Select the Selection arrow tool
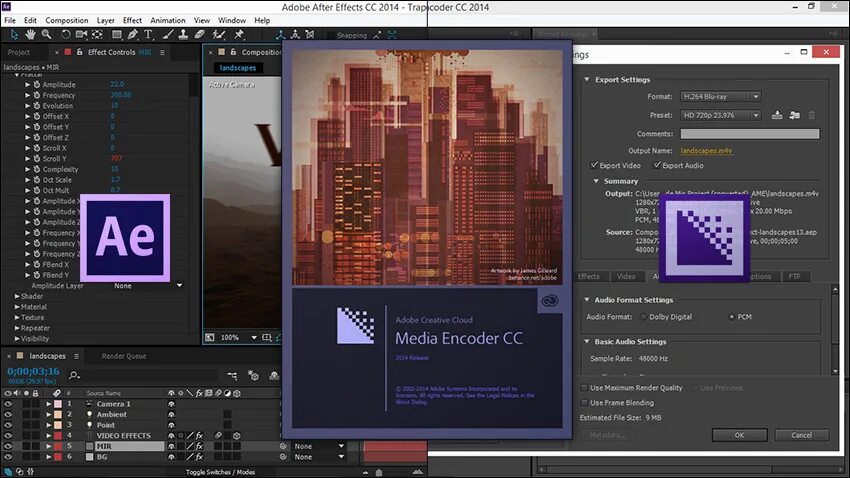The width and height of the screenshot is (850, 478). click(14, 35)
